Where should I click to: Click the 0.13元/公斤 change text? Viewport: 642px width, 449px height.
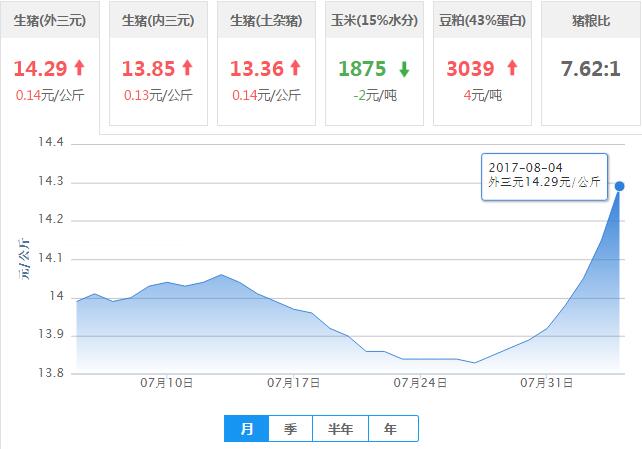pyautogui.click(x=158, y=95)
